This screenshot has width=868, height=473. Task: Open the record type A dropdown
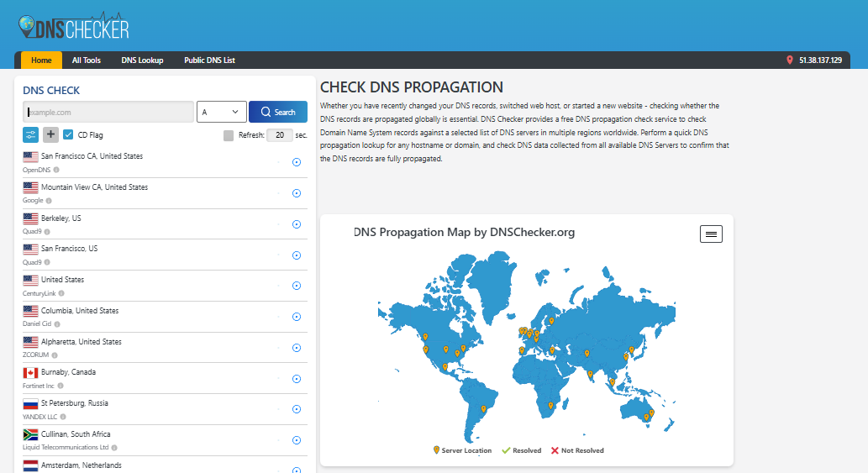pos(222,112)
